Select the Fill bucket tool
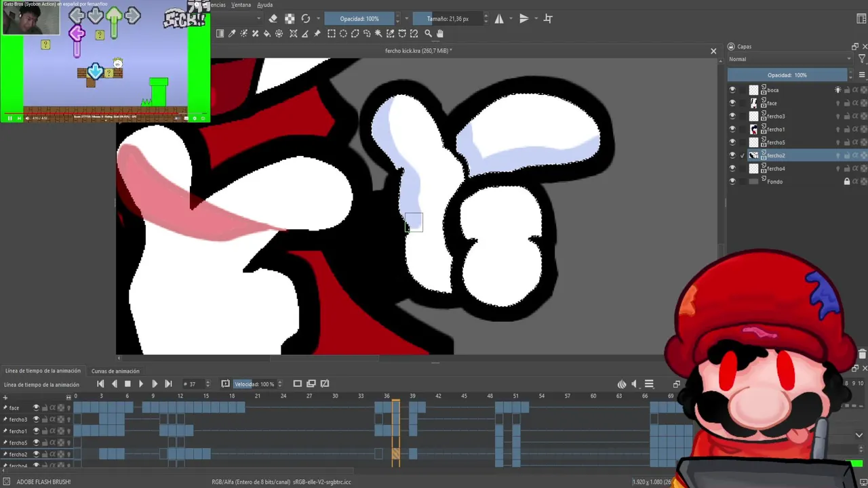The width and height of the screenshot is (868, 488). [x=267, y=33]
